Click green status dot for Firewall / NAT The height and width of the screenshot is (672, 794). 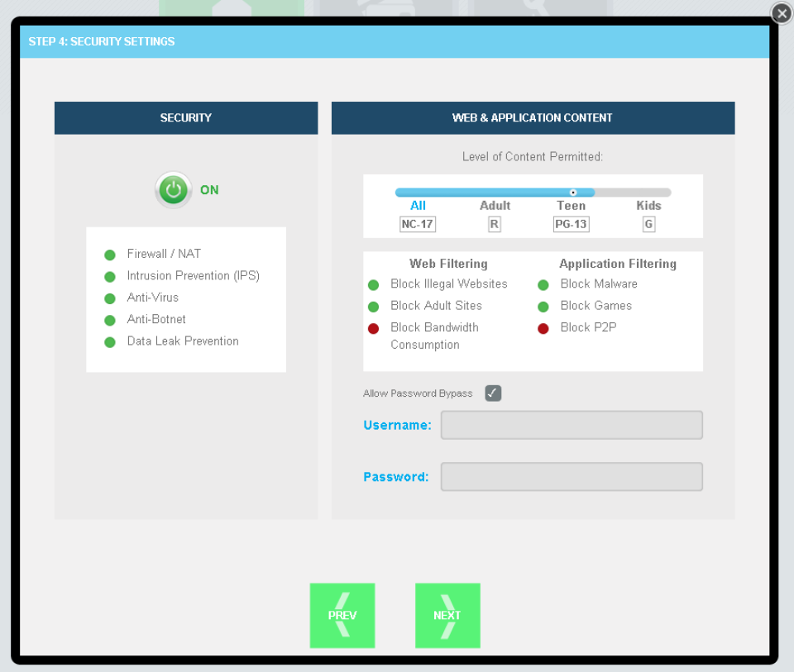[x=110, y=255]
